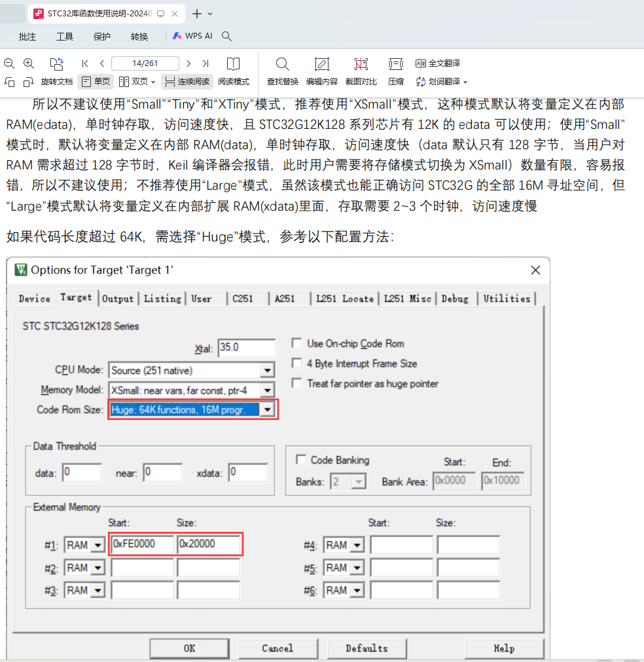Go to the first page
The width and height of the screenshot is (644, 662).
point(85,63)
